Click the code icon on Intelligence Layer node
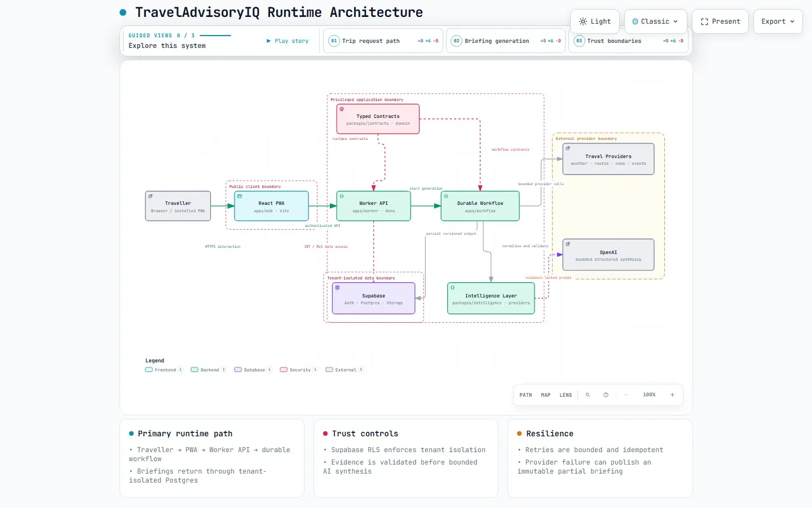This screenshot has width=812, height=508. tap(453, 287)
